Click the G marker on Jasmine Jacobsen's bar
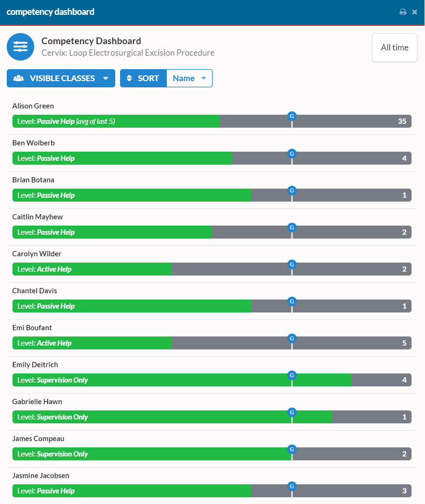The height and width of the screenshot is (504, 425). (x=292, y=486)
